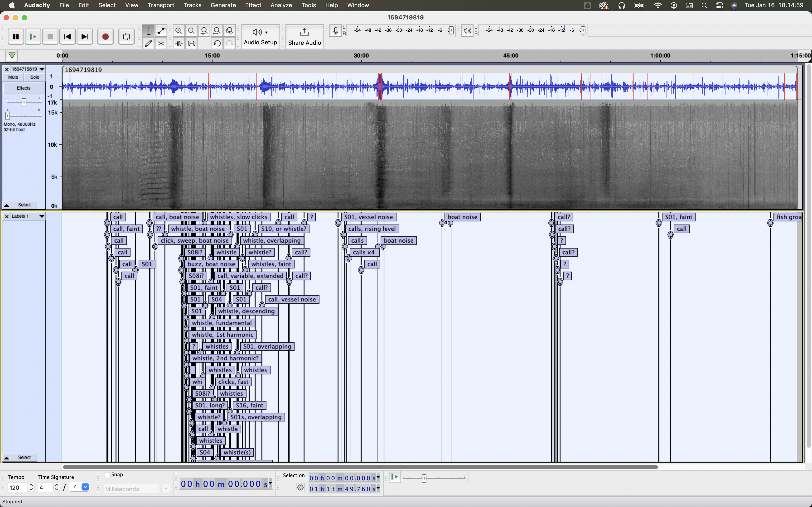812x507 pixels.
Task: Toggle the Loop button
Action: click(126, 36)
